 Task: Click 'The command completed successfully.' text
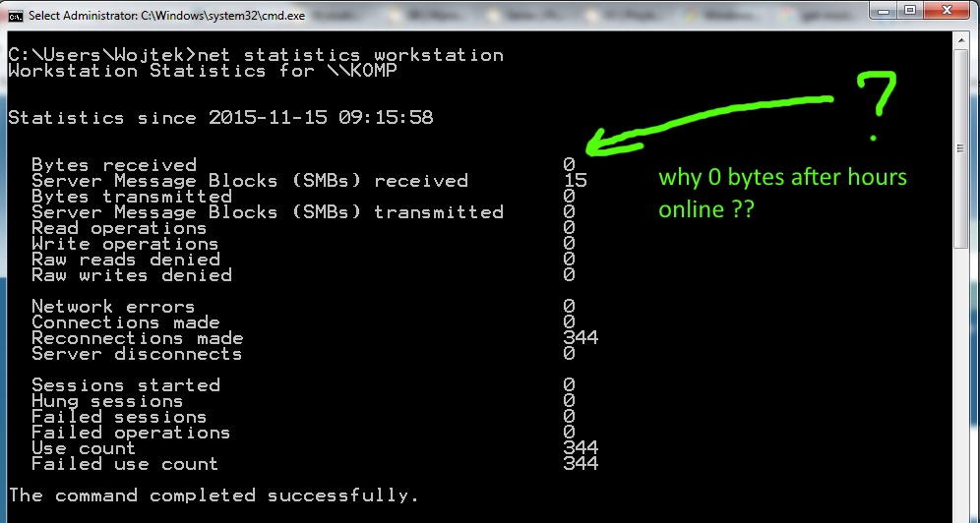tap(214, 495)
